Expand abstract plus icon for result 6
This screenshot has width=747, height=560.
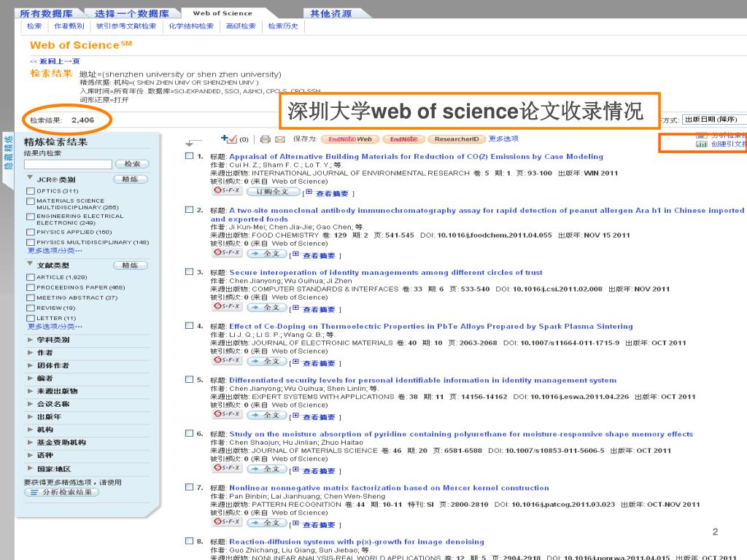tap(296, 469)
